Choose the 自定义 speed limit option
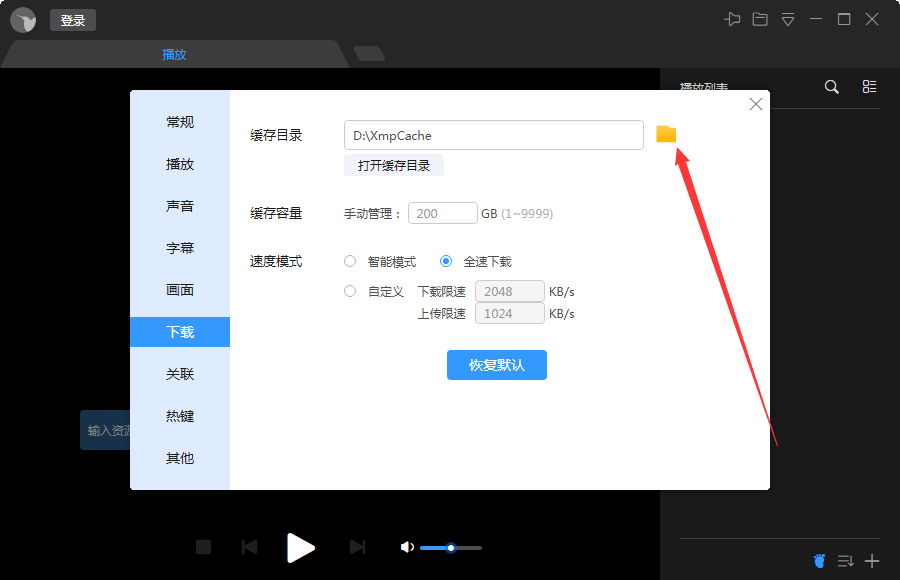 pos(350,291)
